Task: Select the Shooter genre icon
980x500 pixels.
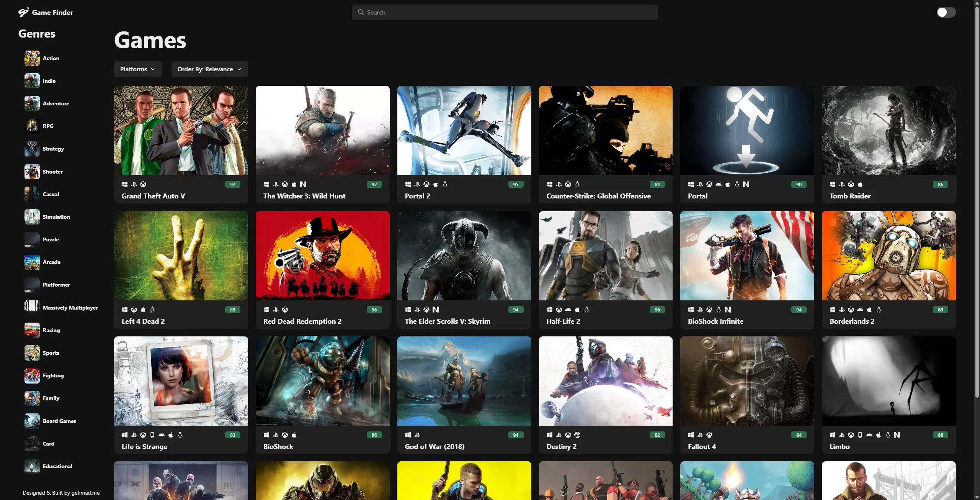Action: click(32, 172)
